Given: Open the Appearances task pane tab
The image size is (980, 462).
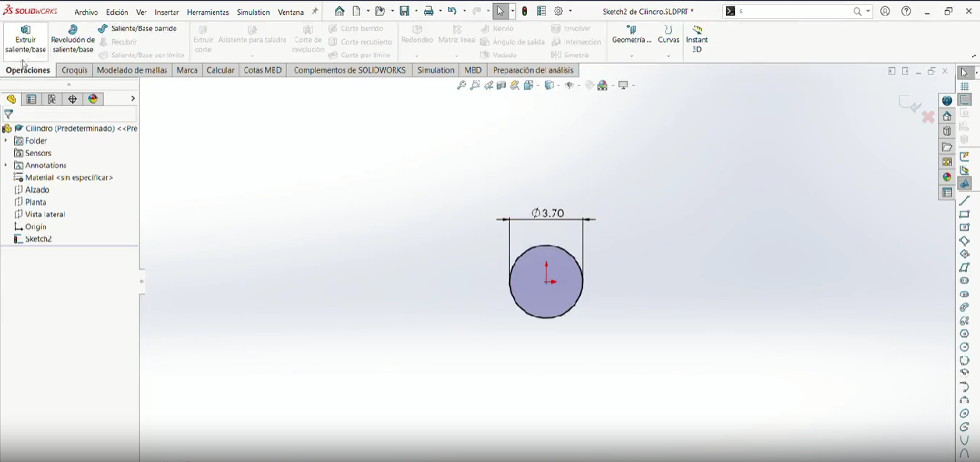Looking at the screenshot, I should coord(947,177).
